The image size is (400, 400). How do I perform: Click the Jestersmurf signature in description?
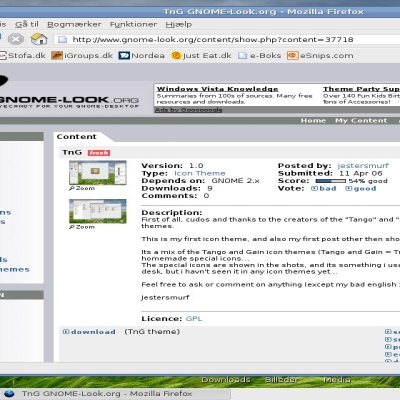(x=165, y=297)
